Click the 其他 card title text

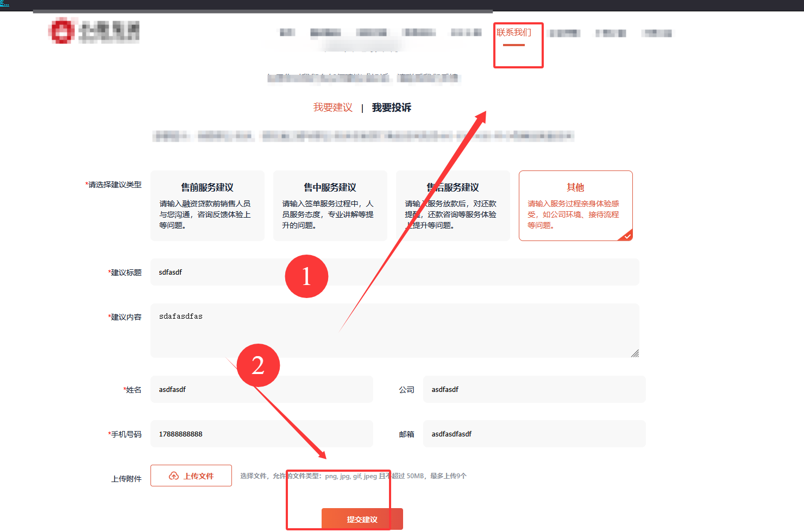coord(575,187)
